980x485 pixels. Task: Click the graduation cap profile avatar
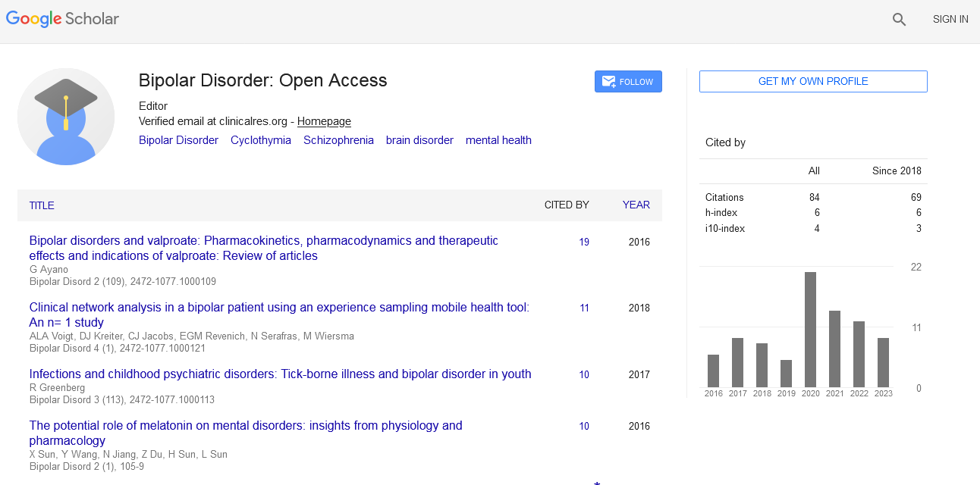click(x=66, y=117)
